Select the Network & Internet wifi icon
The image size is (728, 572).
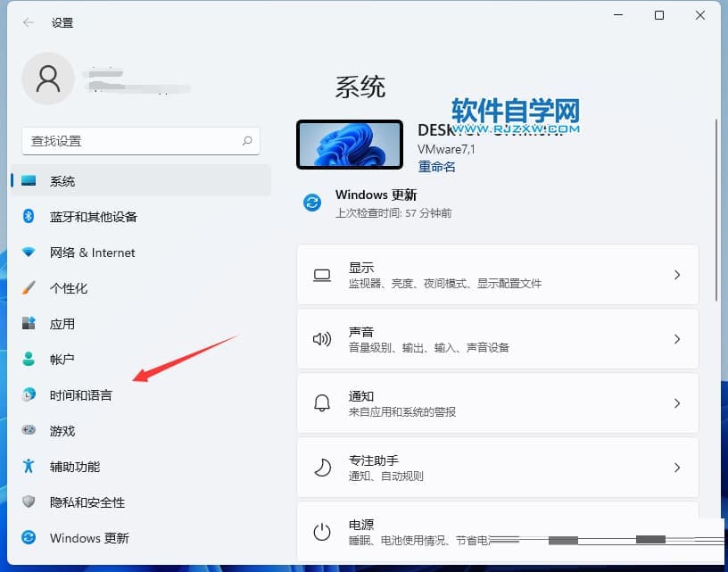tap(29, 253)
